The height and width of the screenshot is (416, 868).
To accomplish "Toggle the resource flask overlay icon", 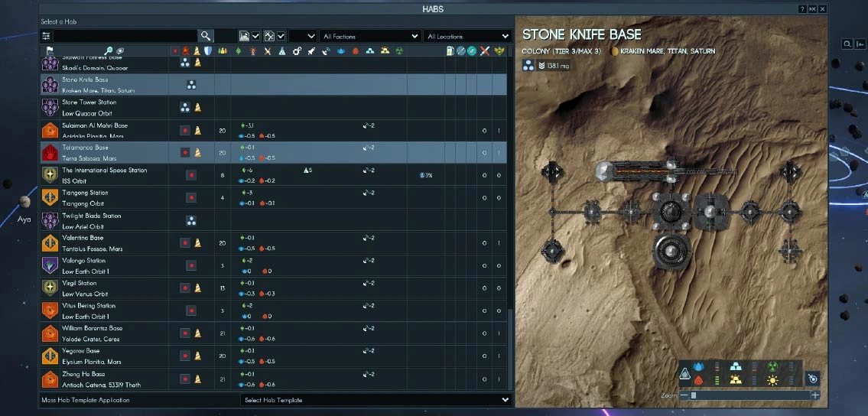I will point(685,375).
